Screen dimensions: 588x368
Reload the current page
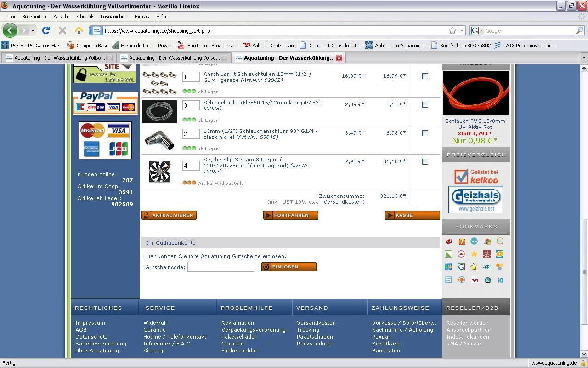45,30
